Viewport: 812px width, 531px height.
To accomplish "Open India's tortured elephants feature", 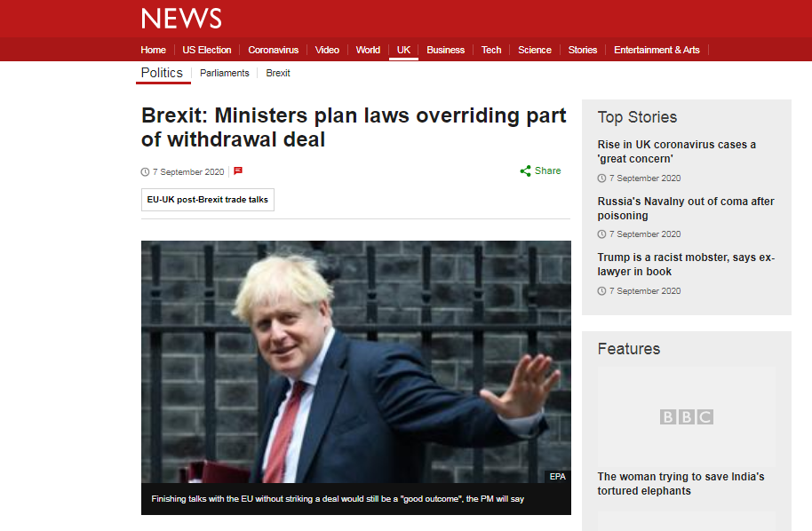I will (x=681, y=483).
